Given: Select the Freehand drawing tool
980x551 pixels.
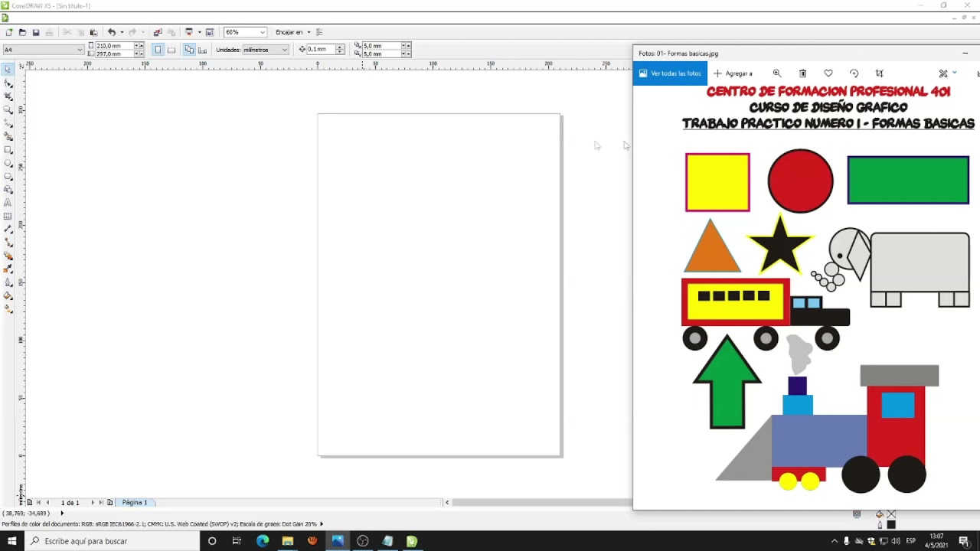Looking at the screenshot, I should (8, 123).
